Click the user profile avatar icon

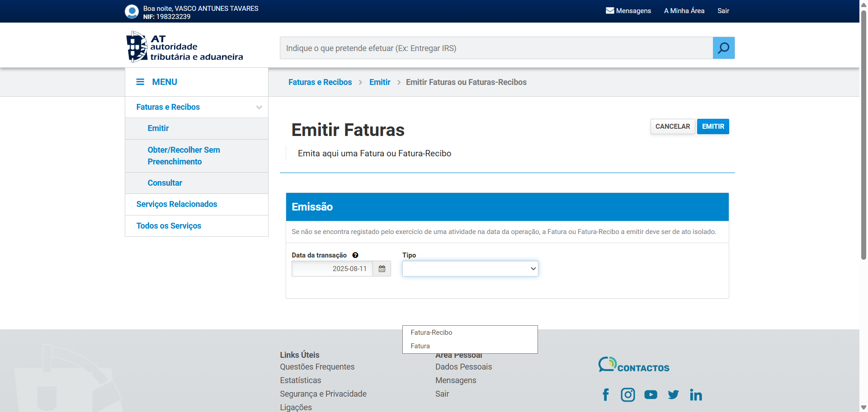tap(132, 11)
